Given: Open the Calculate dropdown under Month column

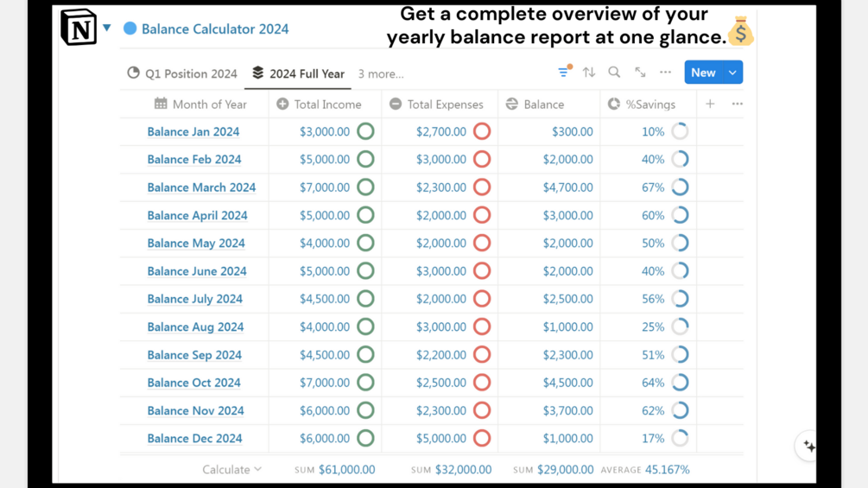Looking at the screenshot, I should tap(231, 470).
